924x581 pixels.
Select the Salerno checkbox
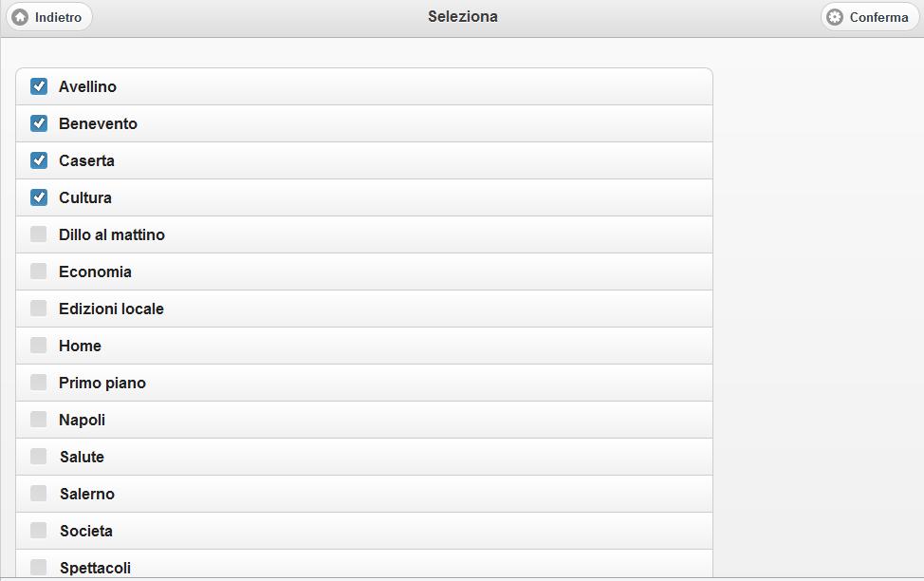coord(39,494)
